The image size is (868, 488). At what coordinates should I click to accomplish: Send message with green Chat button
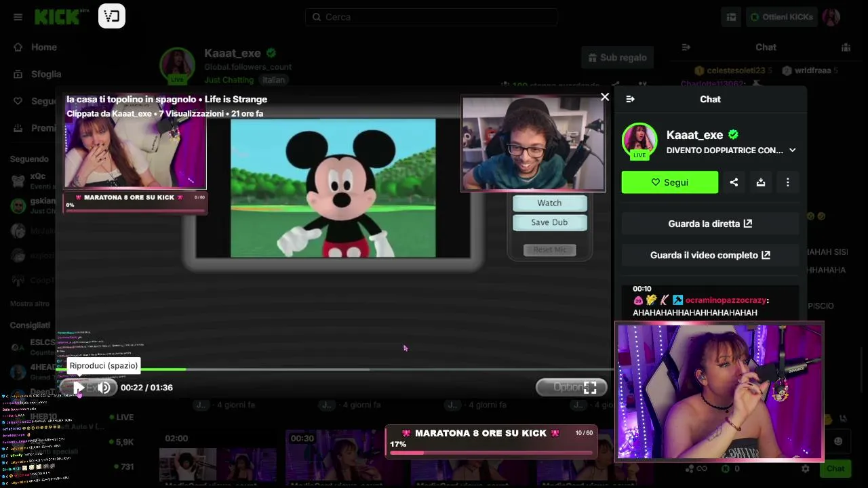coord(835,468)
